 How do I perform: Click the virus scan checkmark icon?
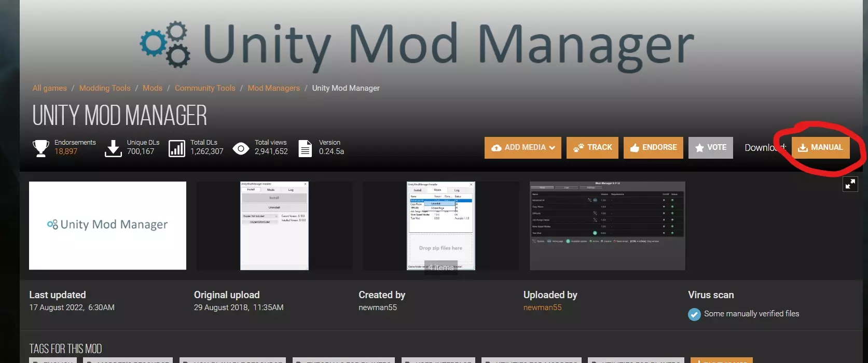pyautogui.click(x=694, y=314)
